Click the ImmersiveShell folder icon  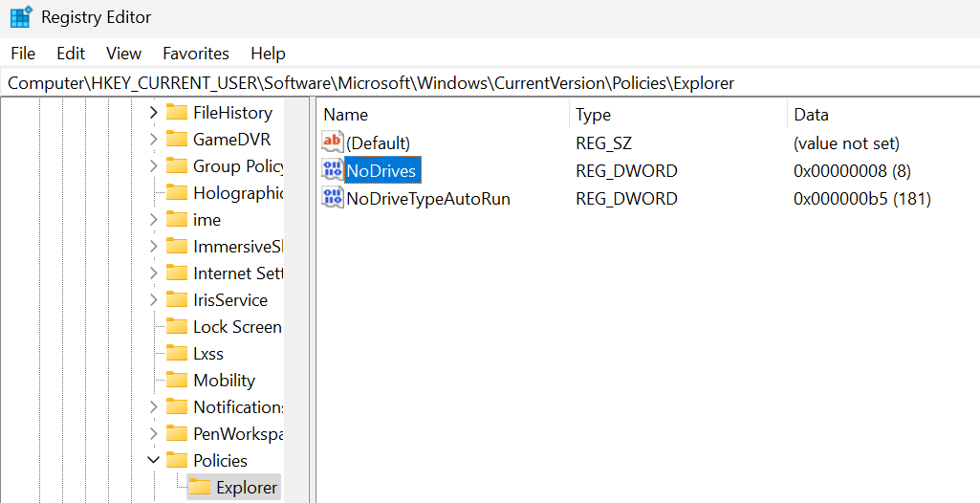pos(177,247)
